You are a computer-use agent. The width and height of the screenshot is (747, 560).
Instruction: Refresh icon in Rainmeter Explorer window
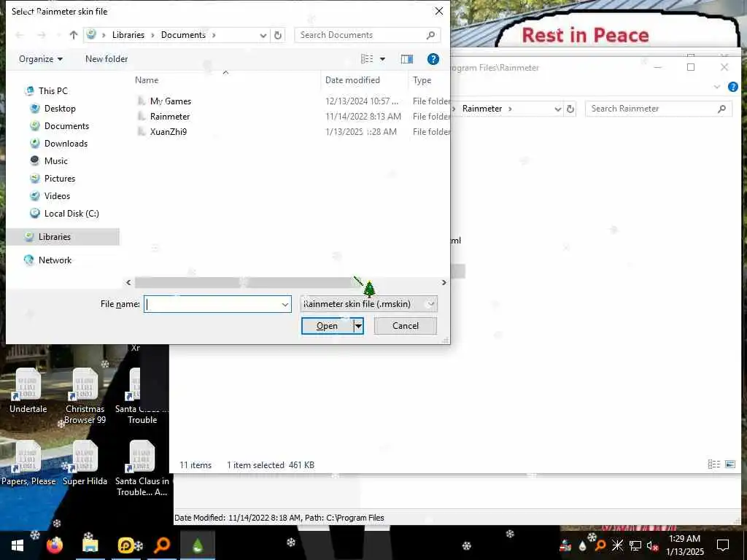click(x=570, y=109)
